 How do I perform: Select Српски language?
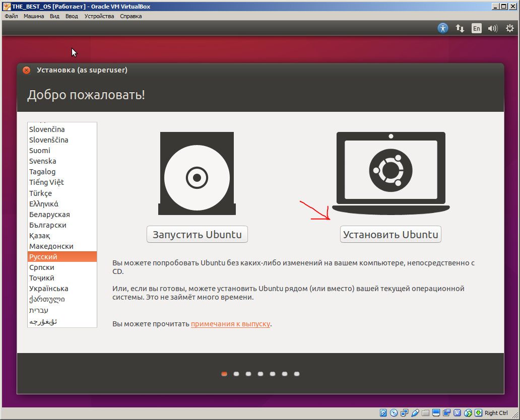coord(62,267)
